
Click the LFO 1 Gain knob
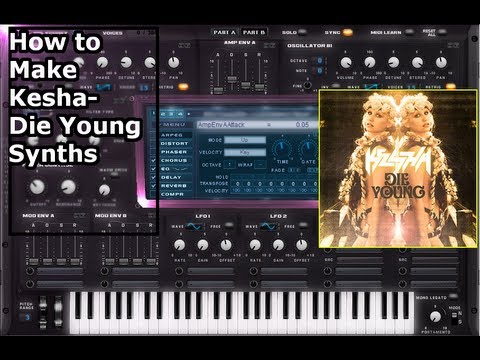pyautogui.click(x=203, y=245)
